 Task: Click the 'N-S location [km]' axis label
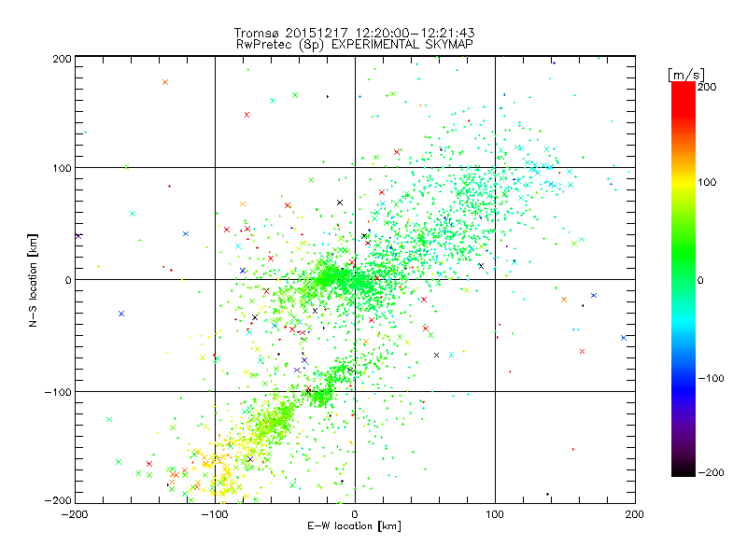click(33, 281)
